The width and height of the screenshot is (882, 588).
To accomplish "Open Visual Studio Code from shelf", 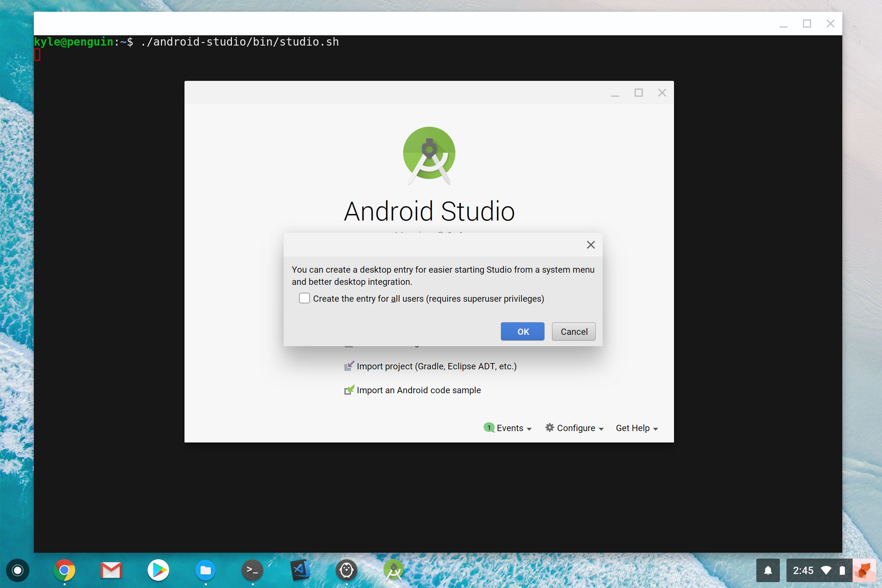I will coord(300,570).
